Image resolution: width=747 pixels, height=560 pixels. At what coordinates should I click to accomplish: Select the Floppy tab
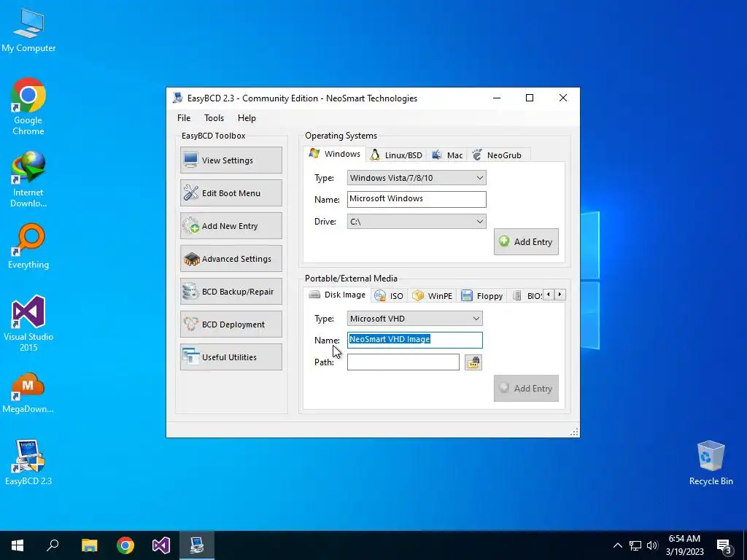(482, 296)
